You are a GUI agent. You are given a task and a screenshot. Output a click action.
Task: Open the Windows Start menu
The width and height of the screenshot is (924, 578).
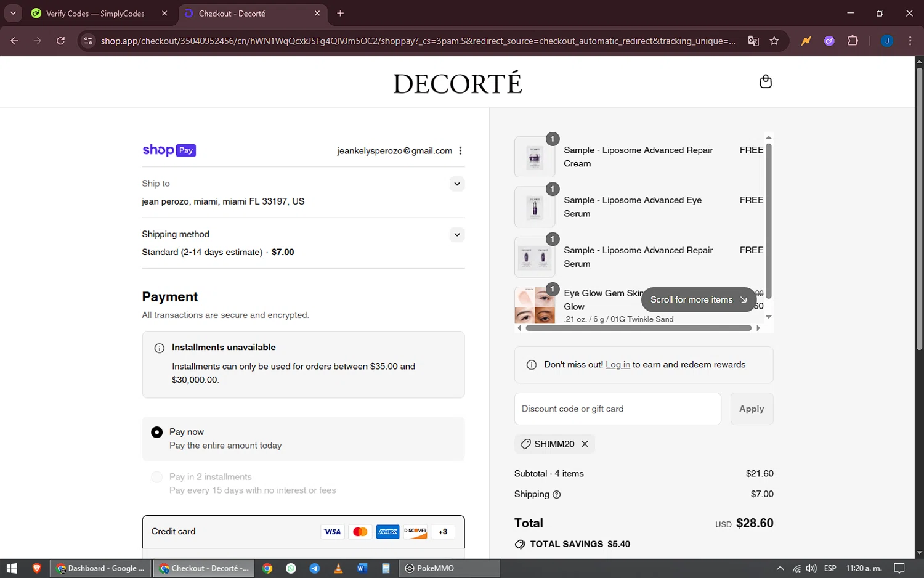click(12, 568)
